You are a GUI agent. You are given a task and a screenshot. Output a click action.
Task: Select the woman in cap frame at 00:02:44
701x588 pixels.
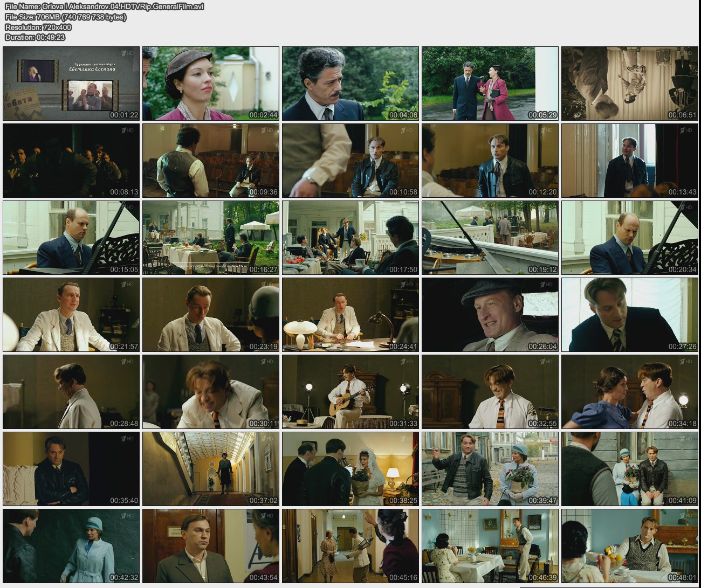coord(210,84)
